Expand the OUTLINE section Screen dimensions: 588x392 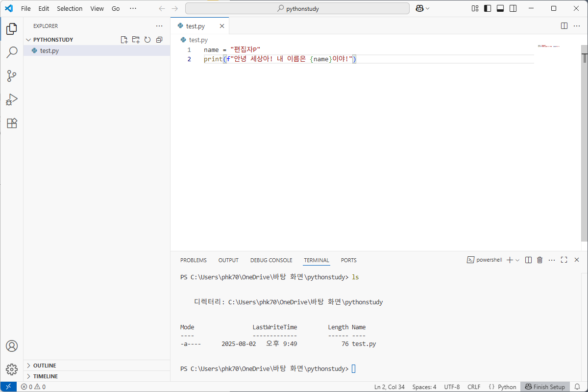coord(44,366)
